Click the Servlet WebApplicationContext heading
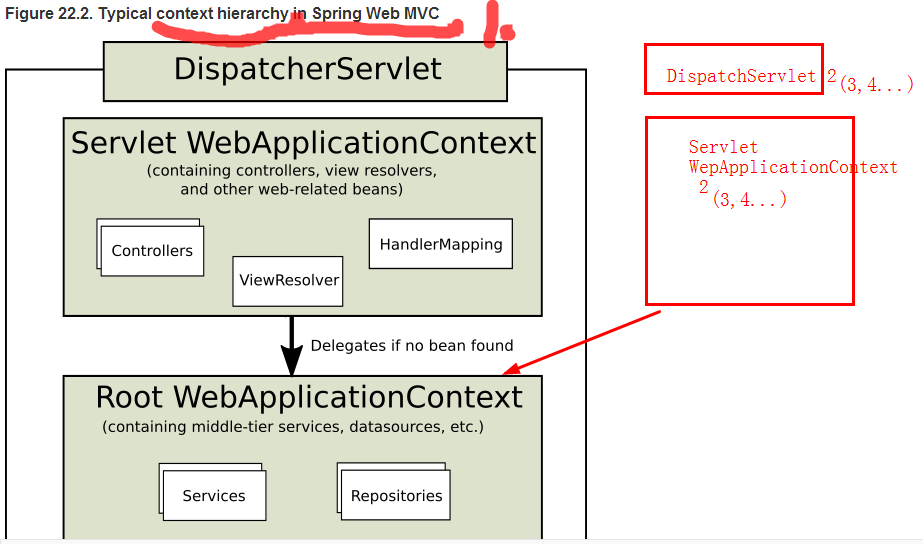This screenshot has height=544, width=923. tap(304, 143)
